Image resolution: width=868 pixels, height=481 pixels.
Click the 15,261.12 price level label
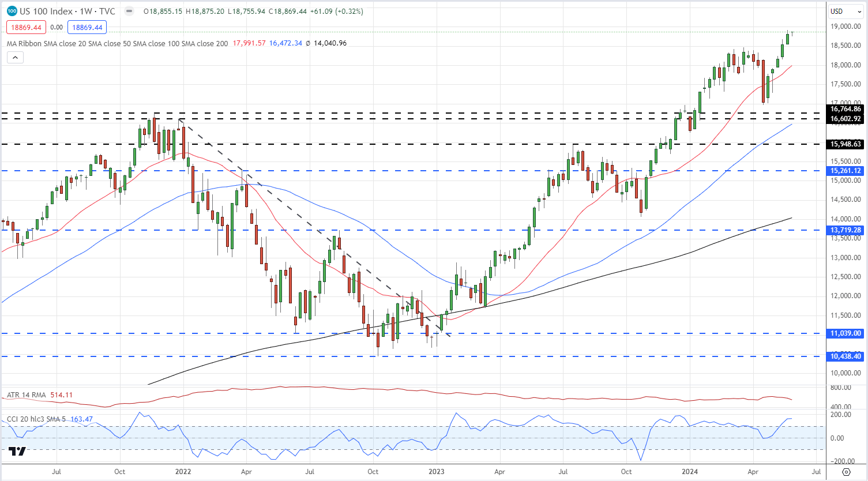pyautogui.click(x=846, y=171)
